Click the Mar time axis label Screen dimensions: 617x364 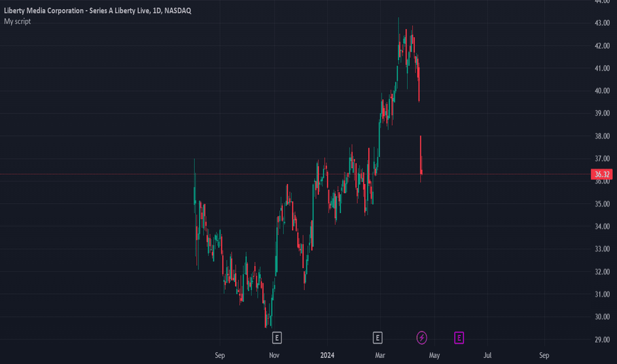(380, 355)
